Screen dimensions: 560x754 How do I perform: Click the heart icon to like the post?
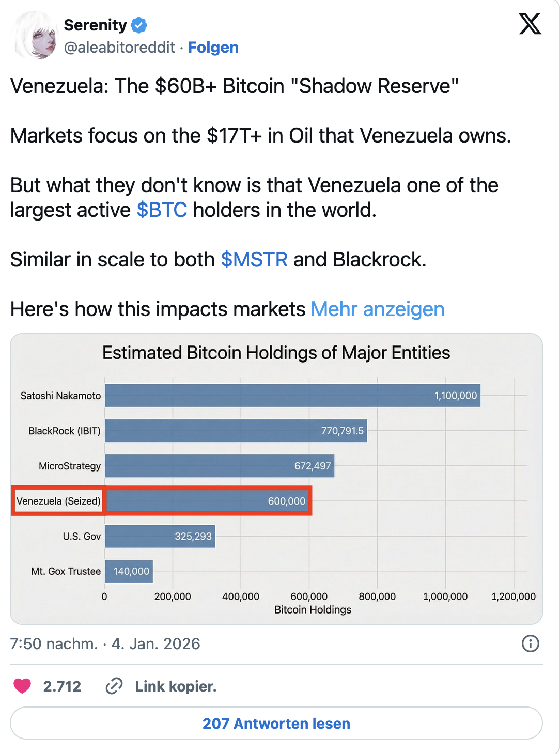[23, 686]
